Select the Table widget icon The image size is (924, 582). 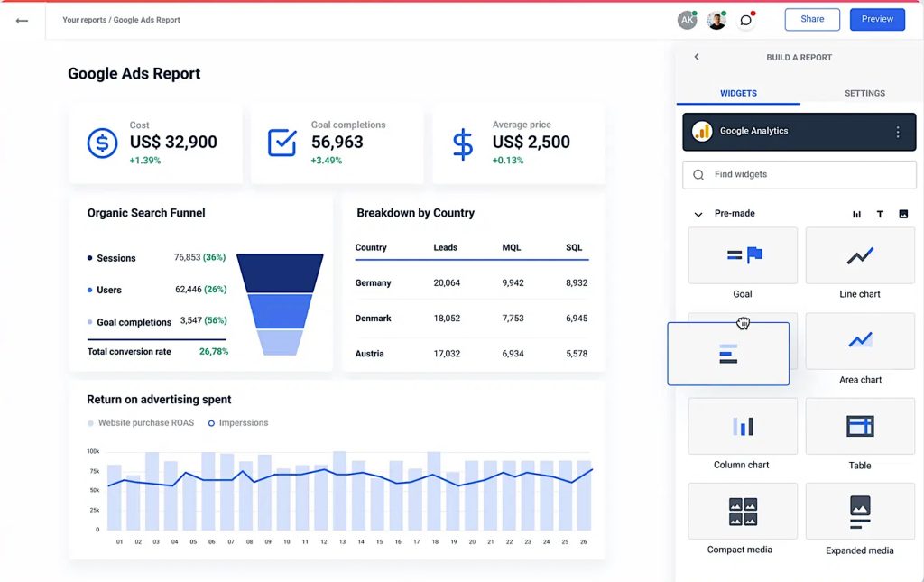[859, 425]
